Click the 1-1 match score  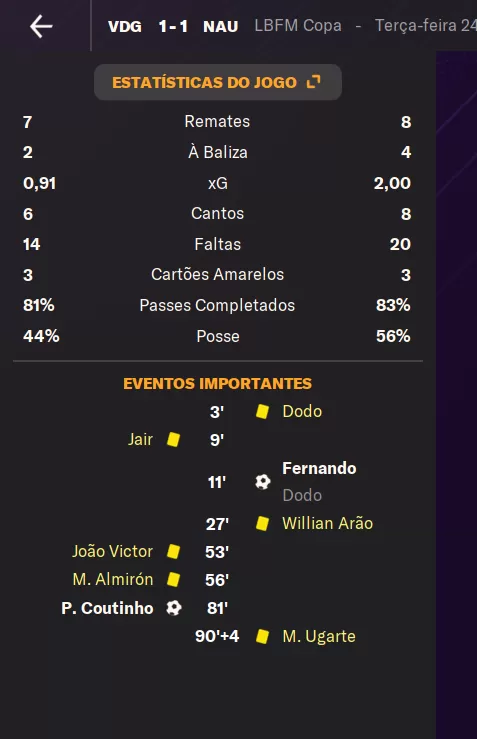(173, 26)
